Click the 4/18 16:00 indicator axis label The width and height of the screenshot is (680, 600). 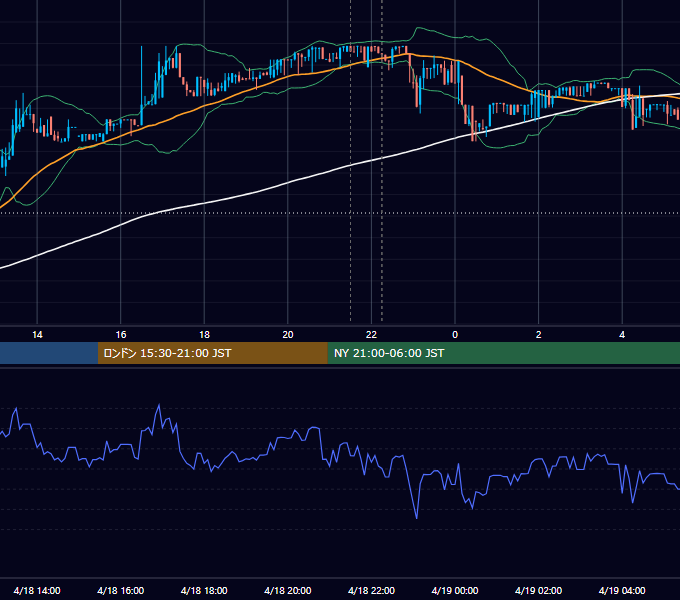coord(121,590)
